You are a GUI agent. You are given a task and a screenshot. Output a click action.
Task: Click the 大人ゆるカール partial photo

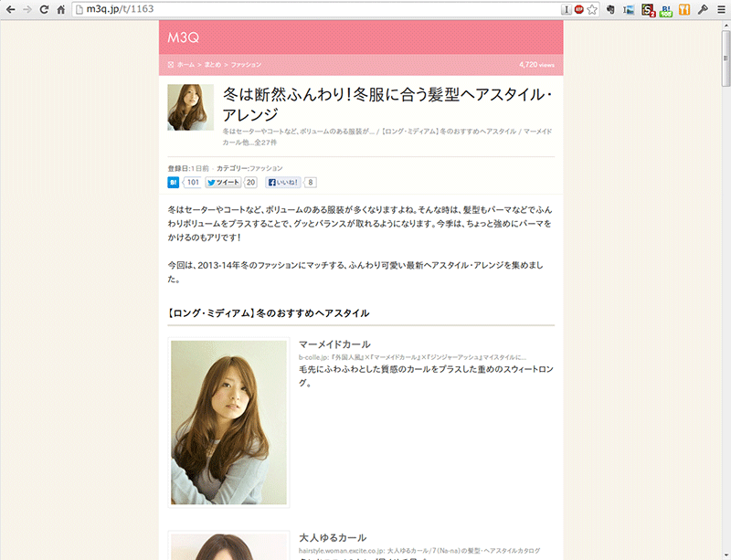pyautogui.click(x=229, y=546)
